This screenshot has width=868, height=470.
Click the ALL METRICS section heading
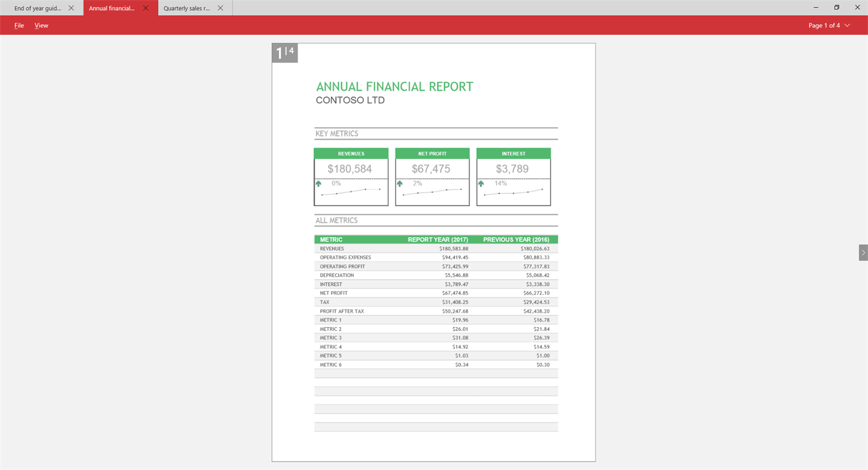(x=337, y=221)
